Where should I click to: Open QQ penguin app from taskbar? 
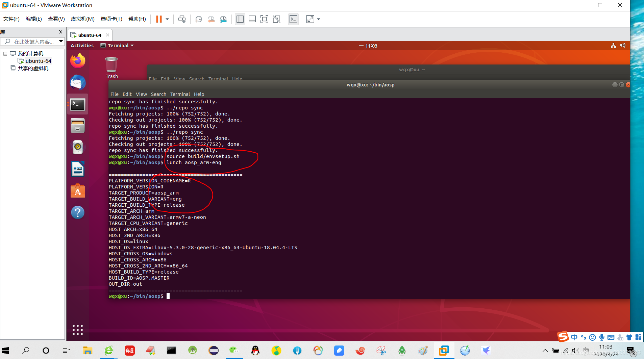click(x=255, y=351)
